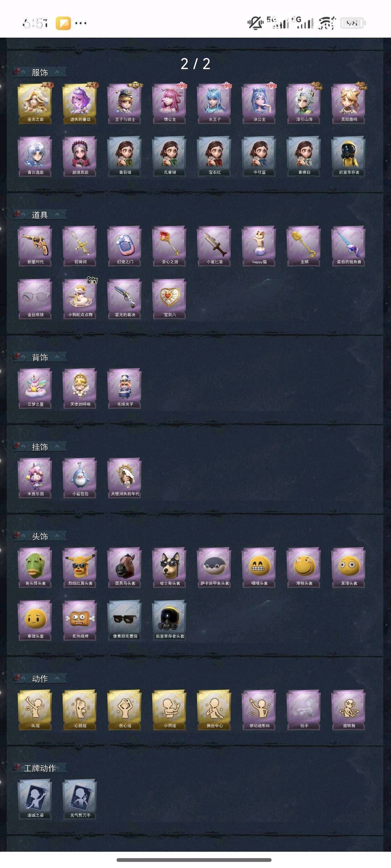This screenshot has width=391, height=868.
Task: Select the 圣光之谕 limited costume card
Action: pyautogui.click(x=35, y=103)
